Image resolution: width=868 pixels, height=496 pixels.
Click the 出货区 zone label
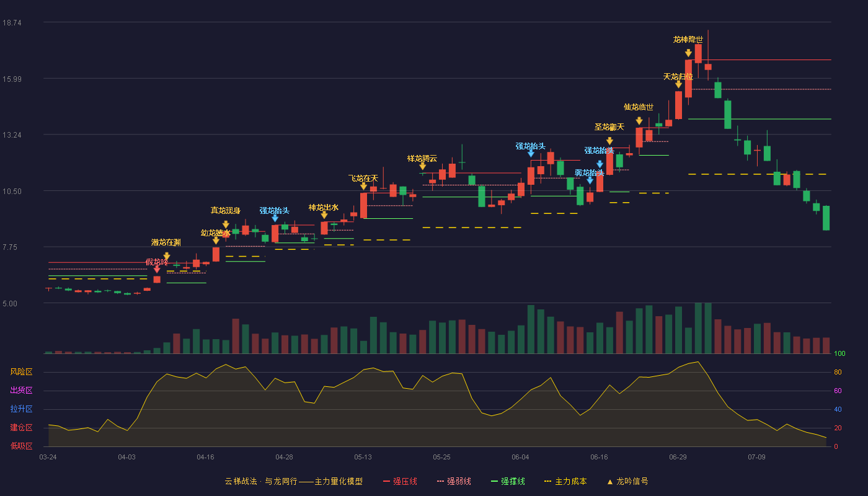21,391
